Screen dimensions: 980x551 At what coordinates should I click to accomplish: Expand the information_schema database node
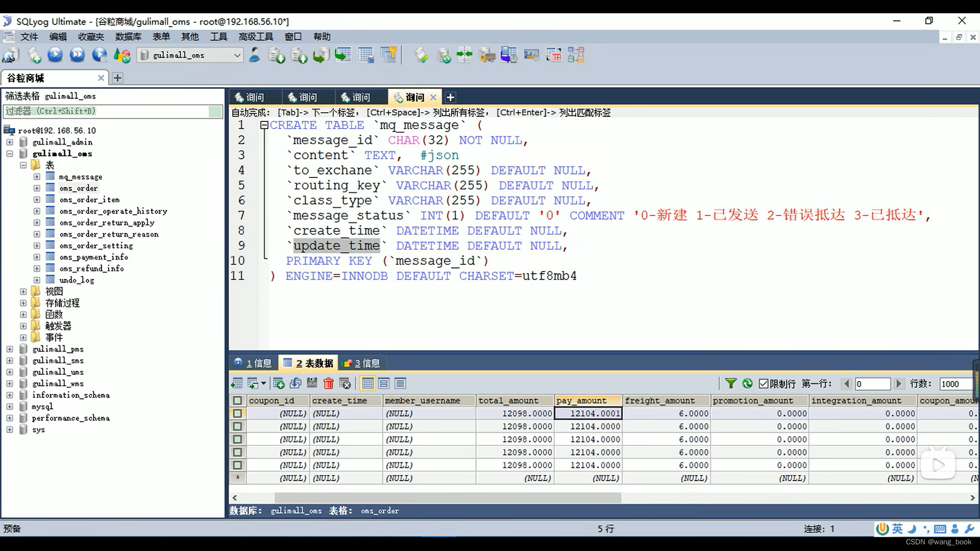(10, 395)
